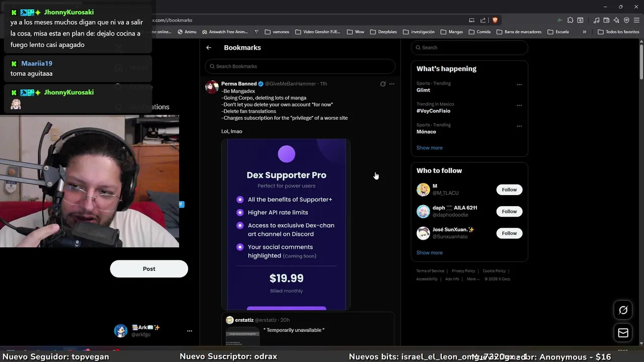Open the Escuela bookmarks folder

[x=558, y=32]
